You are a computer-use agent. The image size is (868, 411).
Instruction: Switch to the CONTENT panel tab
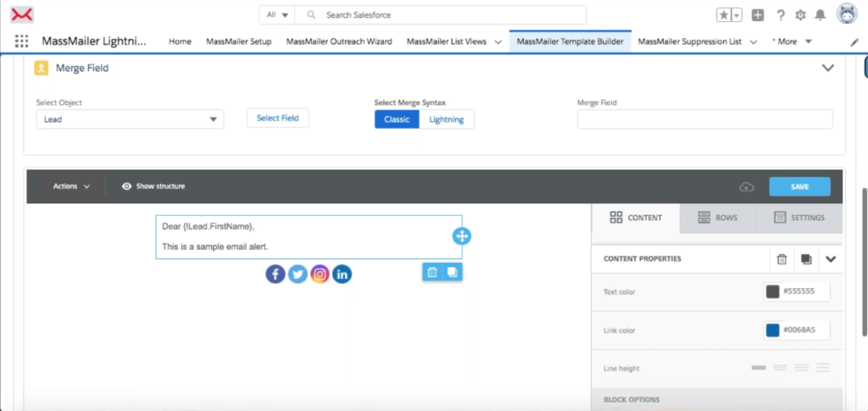click(x=636, y=218)
